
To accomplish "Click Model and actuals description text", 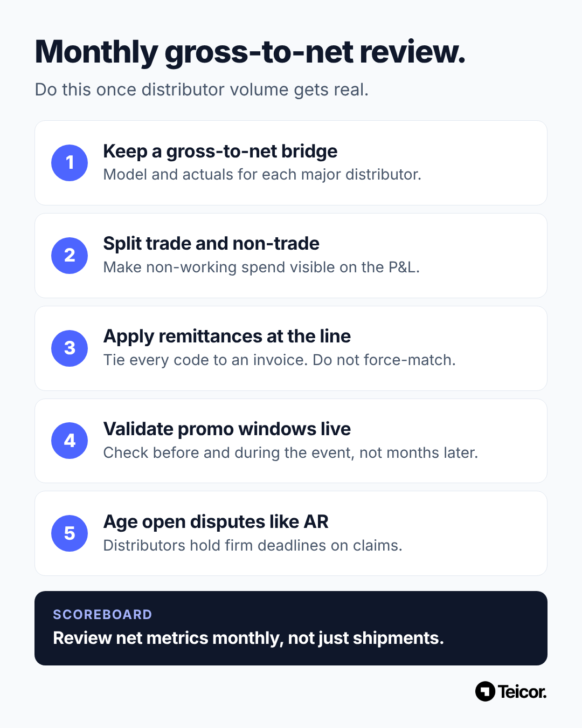I will pos(262,175).
